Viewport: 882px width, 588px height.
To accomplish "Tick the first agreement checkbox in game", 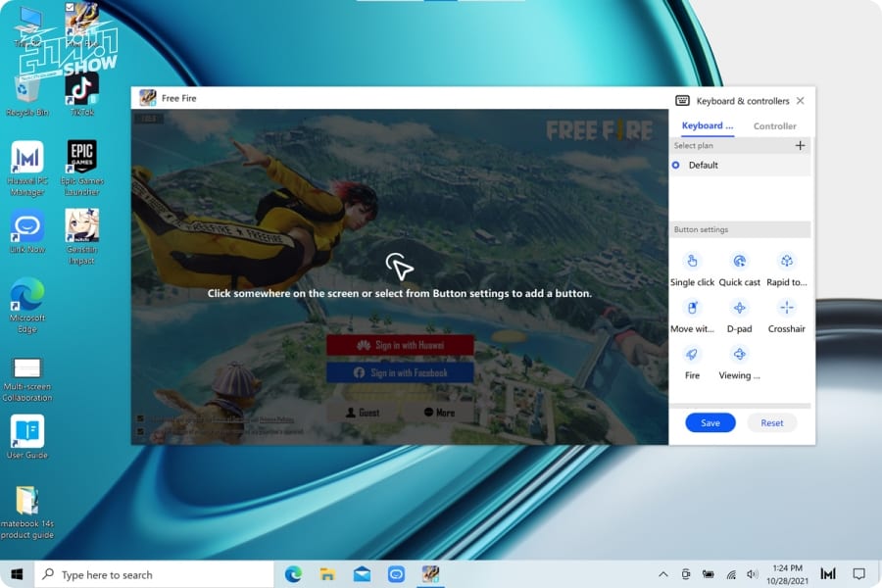I will click(140, 418).
